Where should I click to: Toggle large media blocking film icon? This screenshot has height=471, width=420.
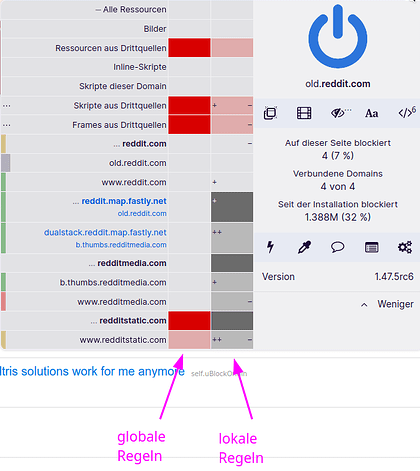[304, 113]
